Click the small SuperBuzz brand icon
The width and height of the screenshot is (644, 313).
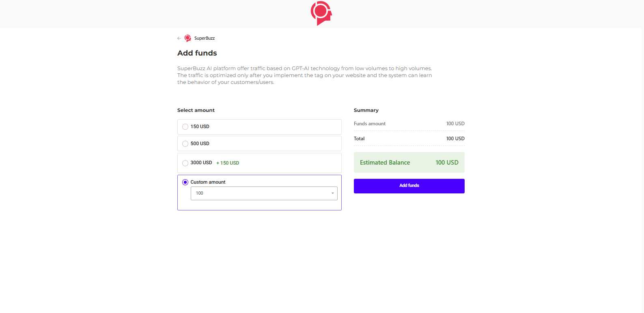pos(187,38)
